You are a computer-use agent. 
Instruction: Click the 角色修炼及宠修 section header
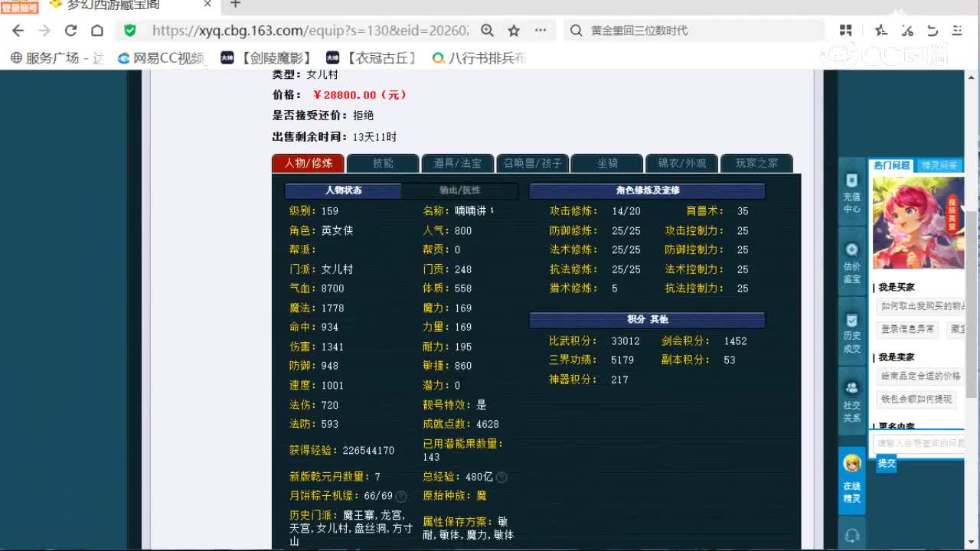coord(647,191)
